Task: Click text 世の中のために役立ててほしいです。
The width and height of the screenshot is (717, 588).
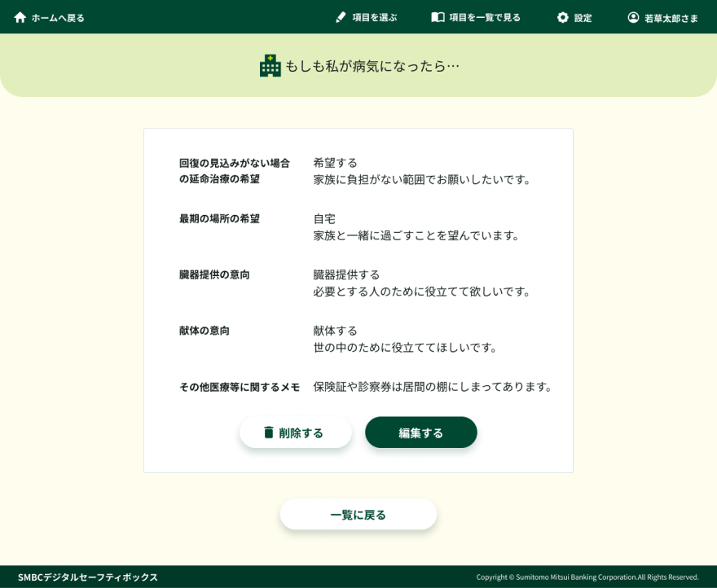Action: tap(405, 348)
